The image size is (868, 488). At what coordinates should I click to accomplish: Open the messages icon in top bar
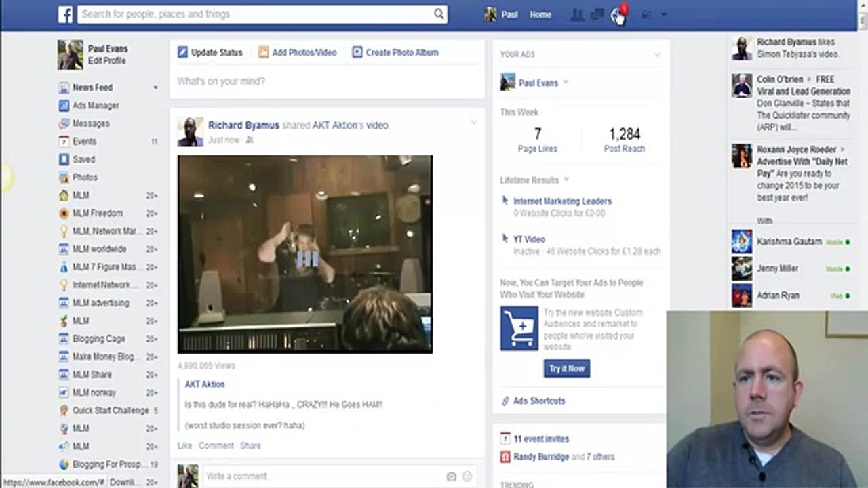597,15
